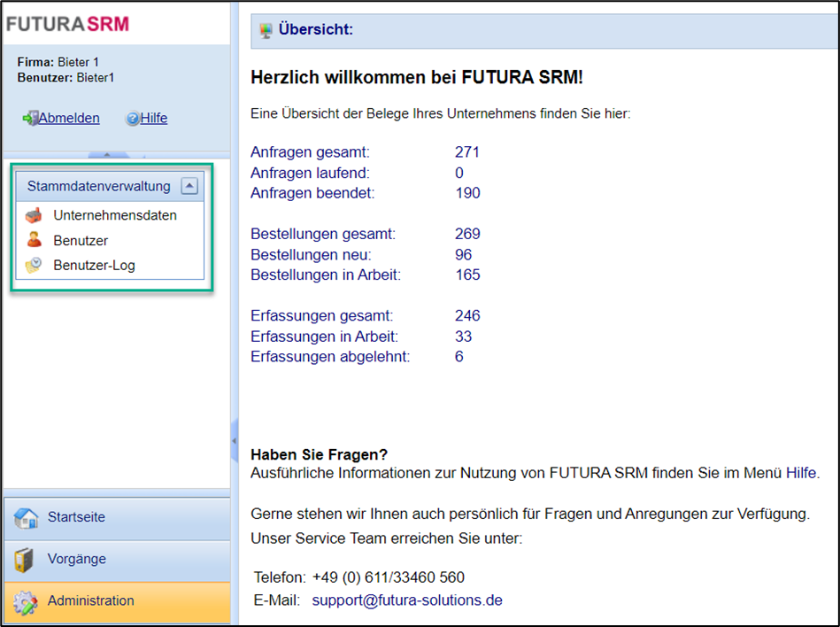Switch to the Vorgänge section

coord(77,559)
